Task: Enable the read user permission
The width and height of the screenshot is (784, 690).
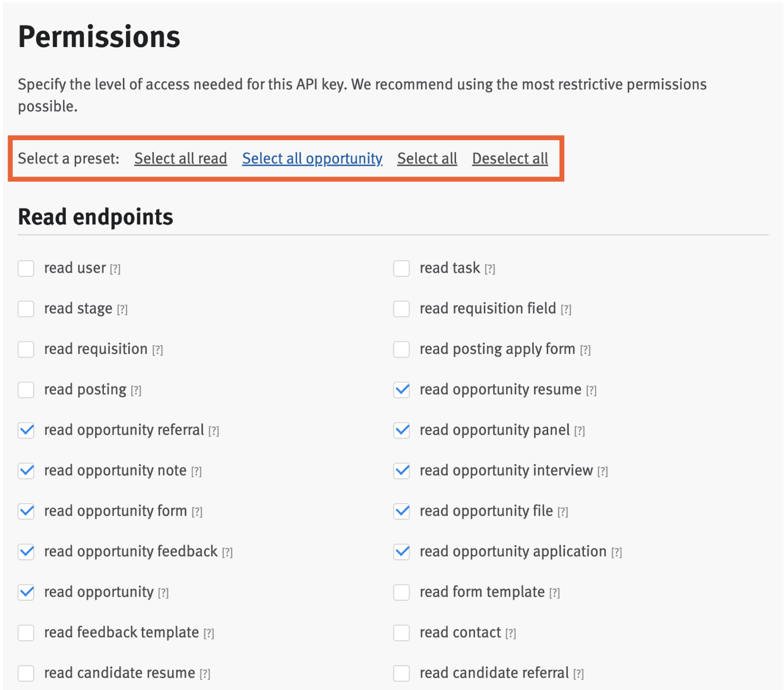Action: tap(26, 268)
